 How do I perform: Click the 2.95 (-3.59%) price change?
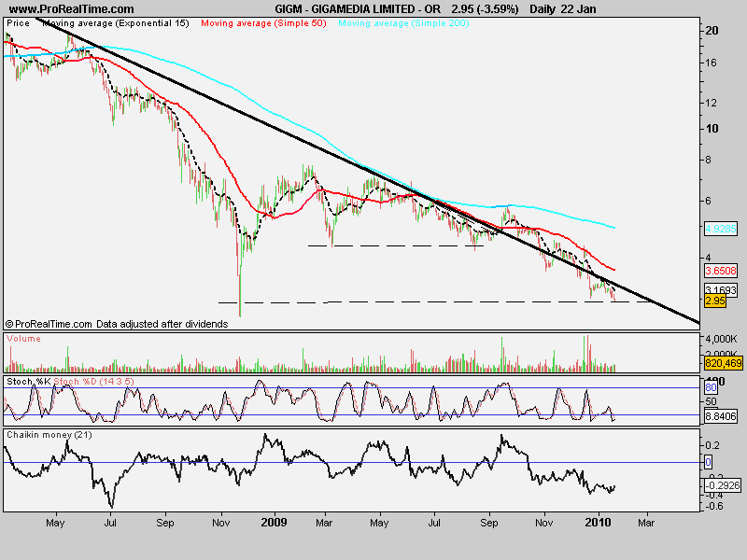[485, 9]
